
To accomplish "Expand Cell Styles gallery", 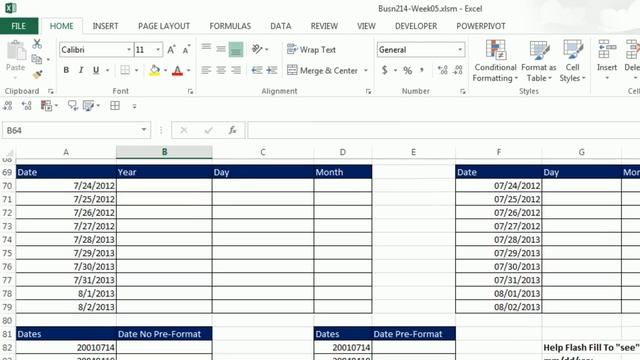I will click(x=572, y=61).
